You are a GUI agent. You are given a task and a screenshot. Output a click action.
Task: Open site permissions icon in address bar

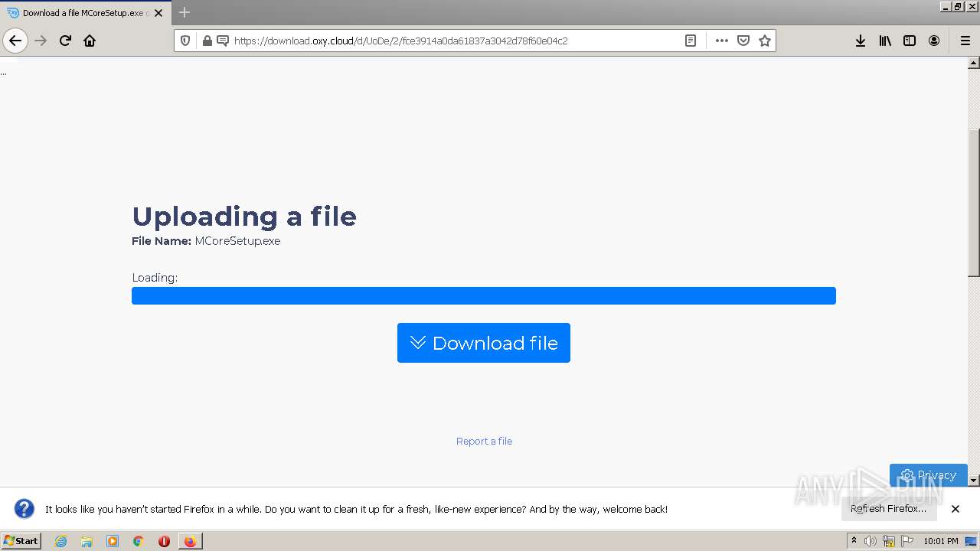point(223,41)
